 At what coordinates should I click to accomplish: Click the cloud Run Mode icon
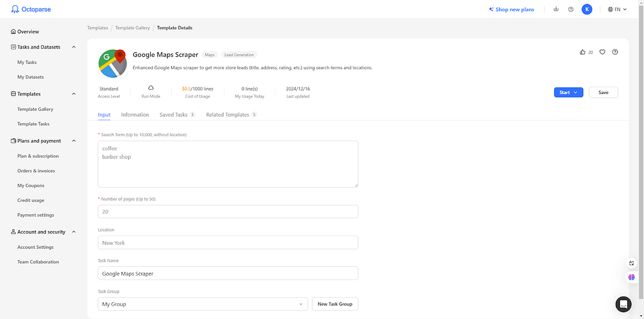point(151,88)
